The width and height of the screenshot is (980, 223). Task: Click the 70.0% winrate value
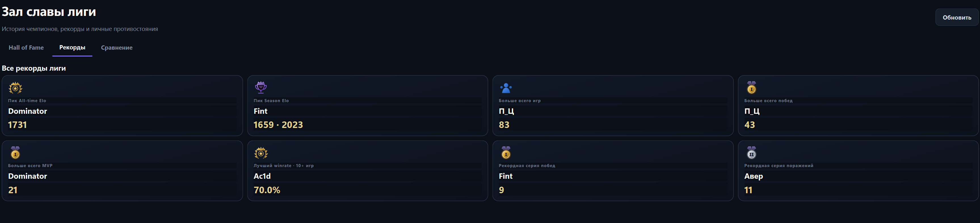pyautogui.click(x=267, y=190)
